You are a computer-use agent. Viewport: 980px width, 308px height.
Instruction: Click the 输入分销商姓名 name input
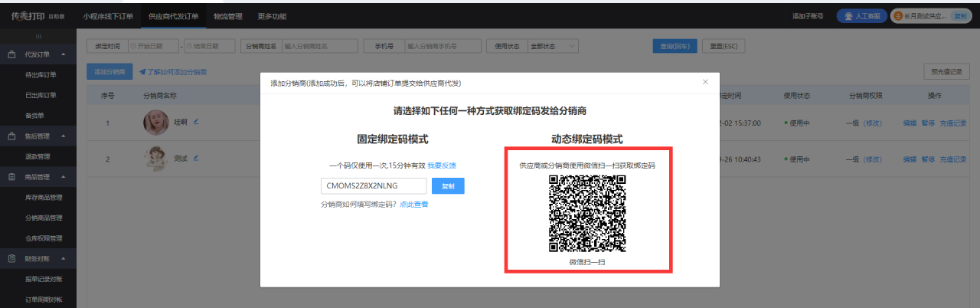(319, 46)
